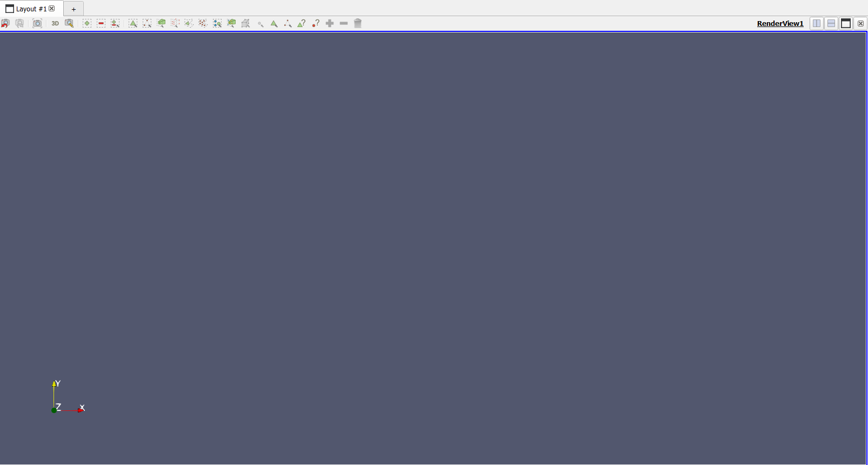Enable hover points query (dot question mark)
Viewport: 868px width, 465px height.
316,23
